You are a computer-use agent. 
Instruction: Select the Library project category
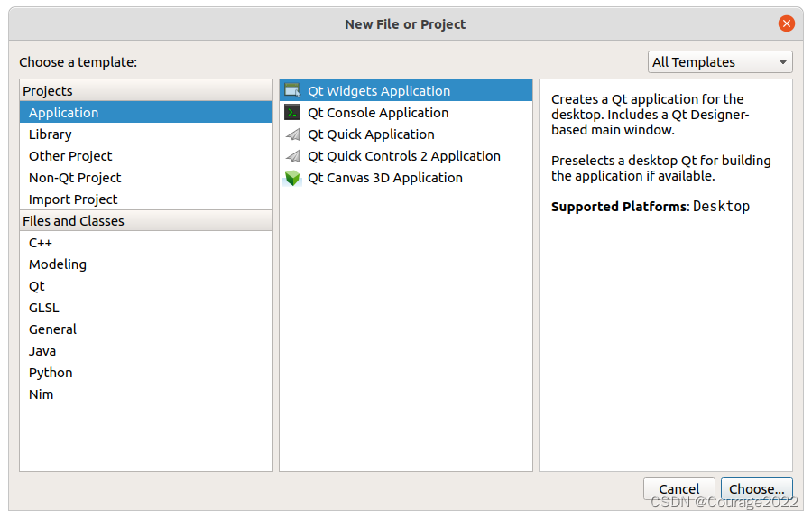pyautogui.click(x=50, y=134)
